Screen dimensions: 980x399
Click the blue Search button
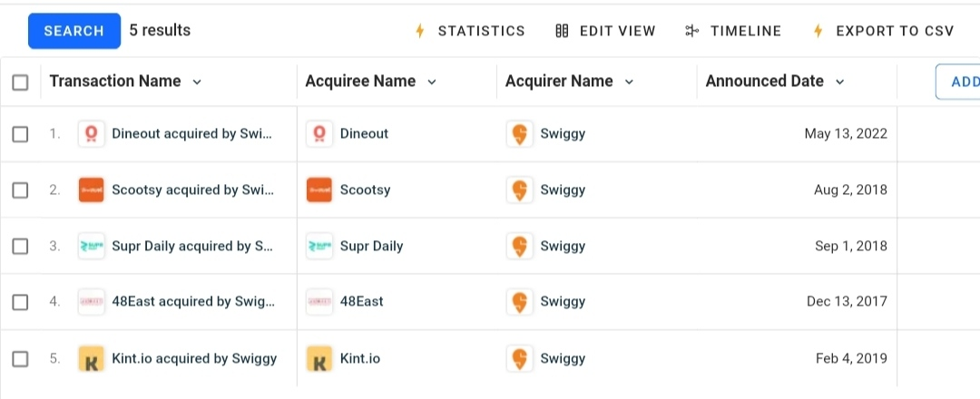click(x=74, y=31)
